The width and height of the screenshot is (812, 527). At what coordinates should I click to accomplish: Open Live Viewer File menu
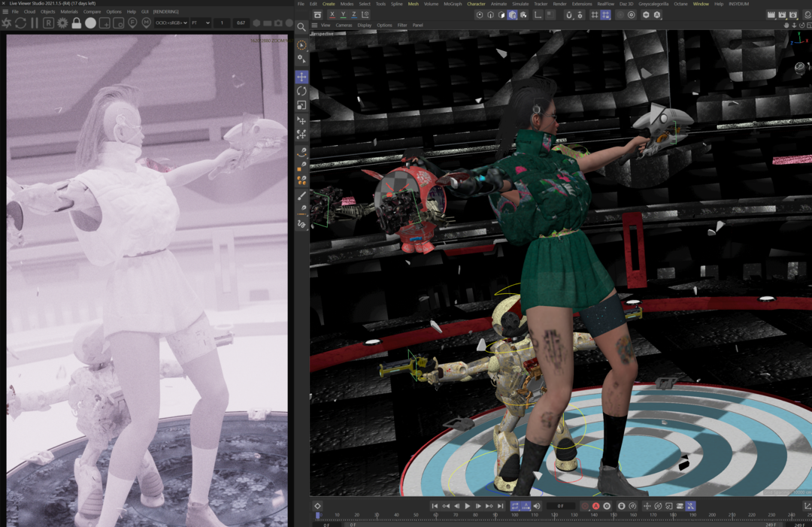click(15, 11)
